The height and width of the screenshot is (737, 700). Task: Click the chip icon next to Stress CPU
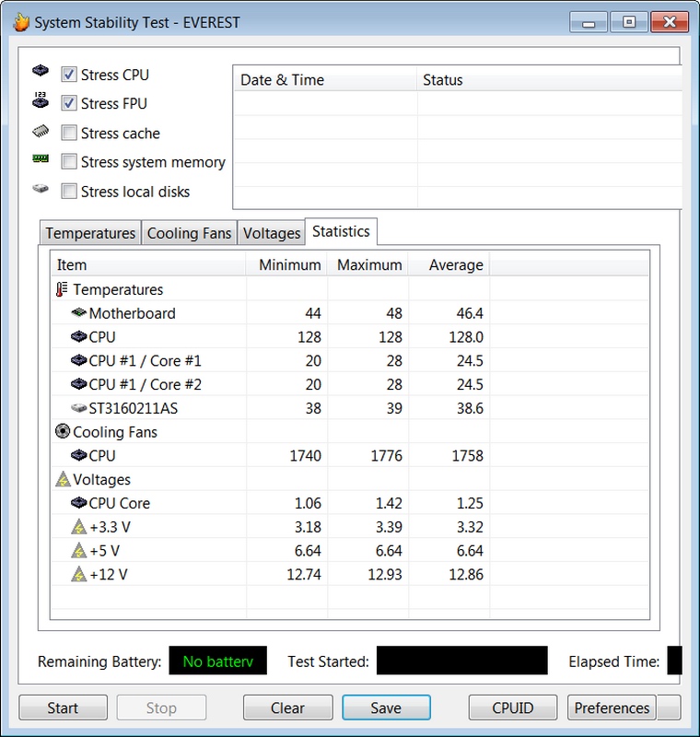[41, 73]
